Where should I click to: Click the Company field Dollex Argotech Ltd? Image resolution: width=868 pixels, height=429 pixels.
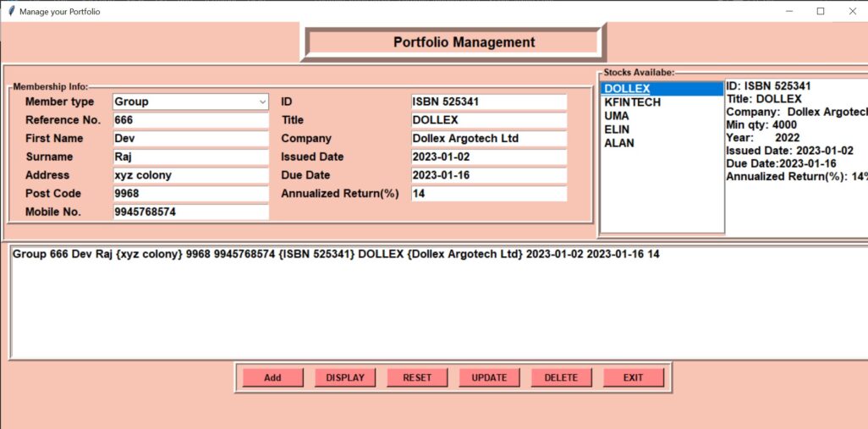pyautogui.click(x=489, y=139)
